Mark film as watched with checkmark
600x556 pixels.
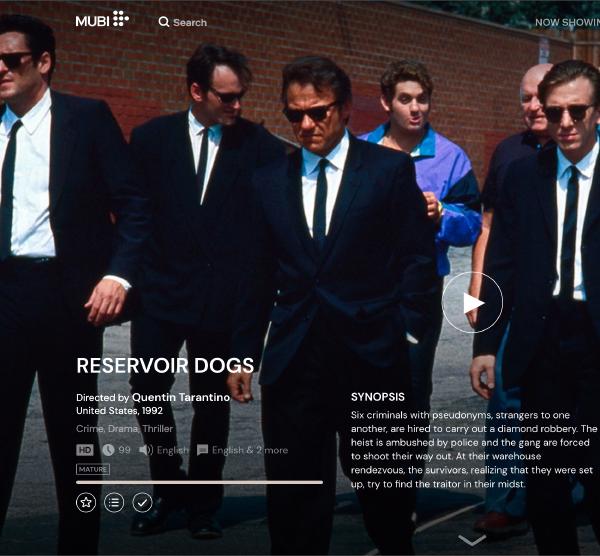coord(142,502)
